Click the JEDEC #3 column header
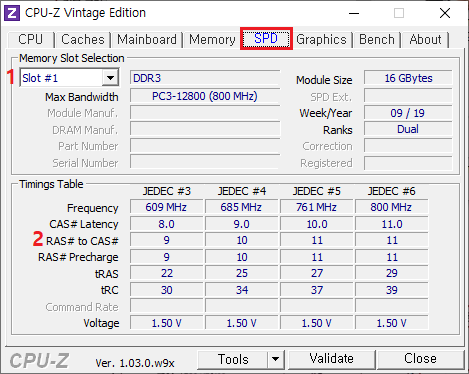This screenshot has width=469, height=374. click(167, 191)
